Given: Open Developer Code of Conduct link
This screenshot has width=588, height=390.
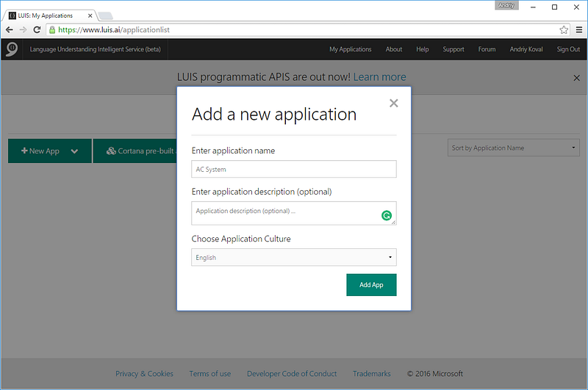Looking at the screenshot, I should 292,374.
